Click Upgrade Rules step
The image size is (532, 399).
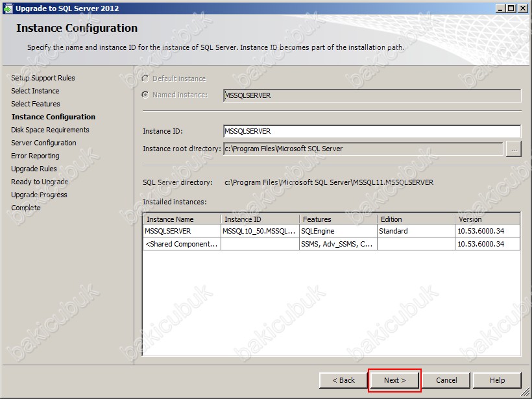(34, 169)
